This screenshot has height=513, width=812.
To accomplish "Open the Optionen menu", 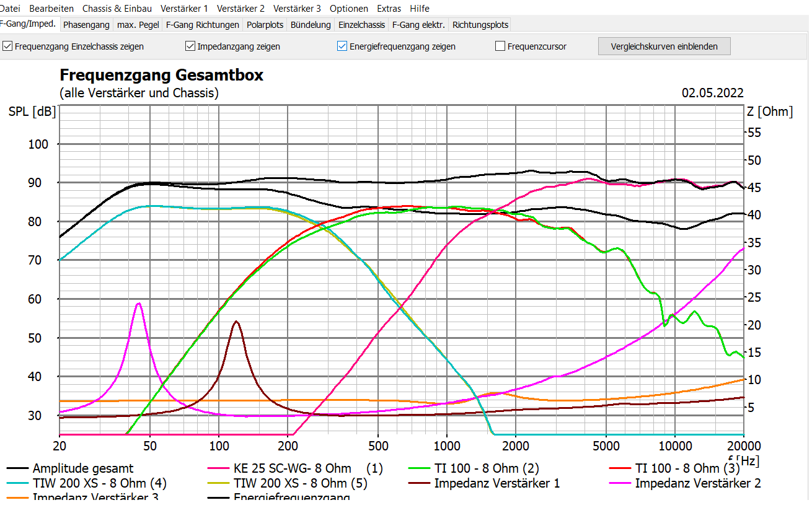I will click(349, 9).
